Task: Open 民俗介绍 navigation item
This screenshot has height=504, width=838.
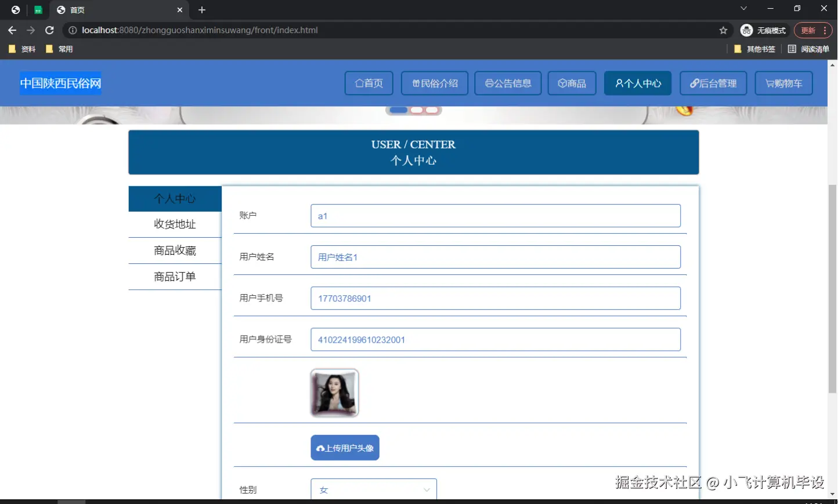Action: (435, 83)
